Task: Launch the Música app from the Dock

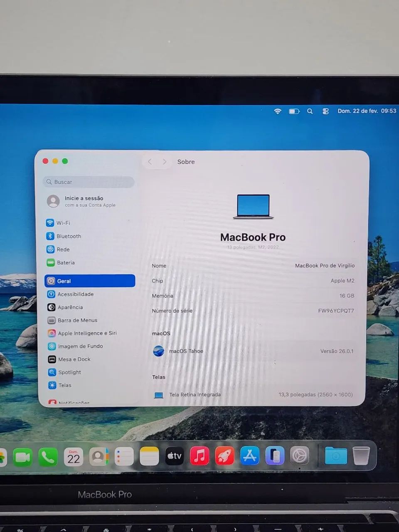Action: pyautogui.click(x=199, y=456)
